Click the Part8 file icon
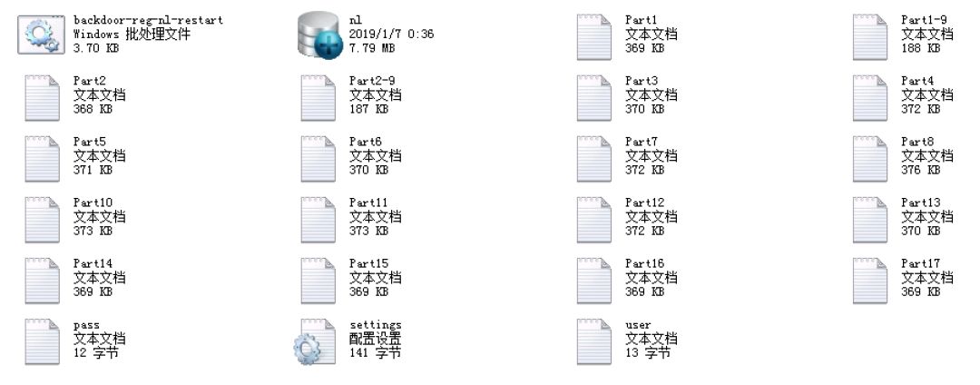980x385 pixels. [x=870, y=159]
